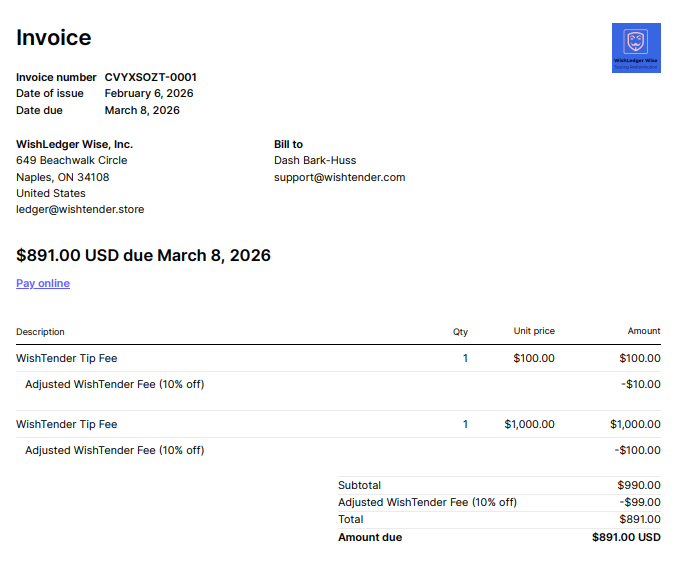The width and height of the screenshot is (687, 562).
Task: Click the date due value March 8, 2026
Action: [142, 110]
